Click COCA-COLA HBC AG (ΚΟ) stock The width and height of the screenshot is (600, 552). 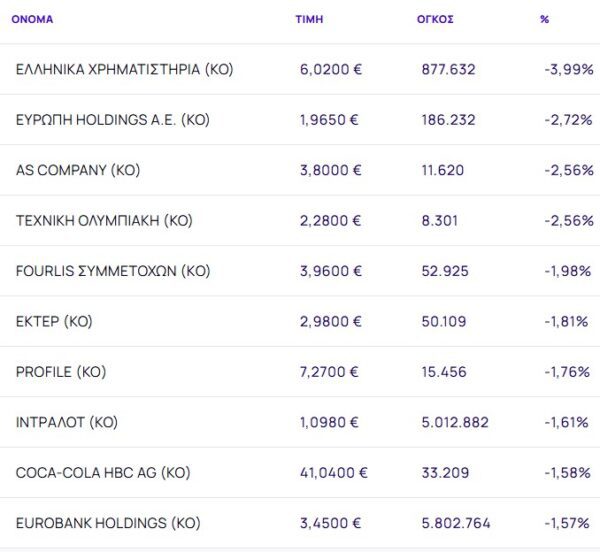pyautogui.click(x=103, y=472)
